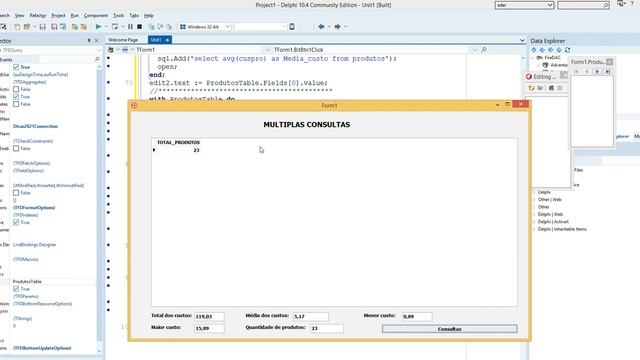The height and width of the screenshot is (360, 640).
Task: Click Add file to project icon
Action: [75, 27]
